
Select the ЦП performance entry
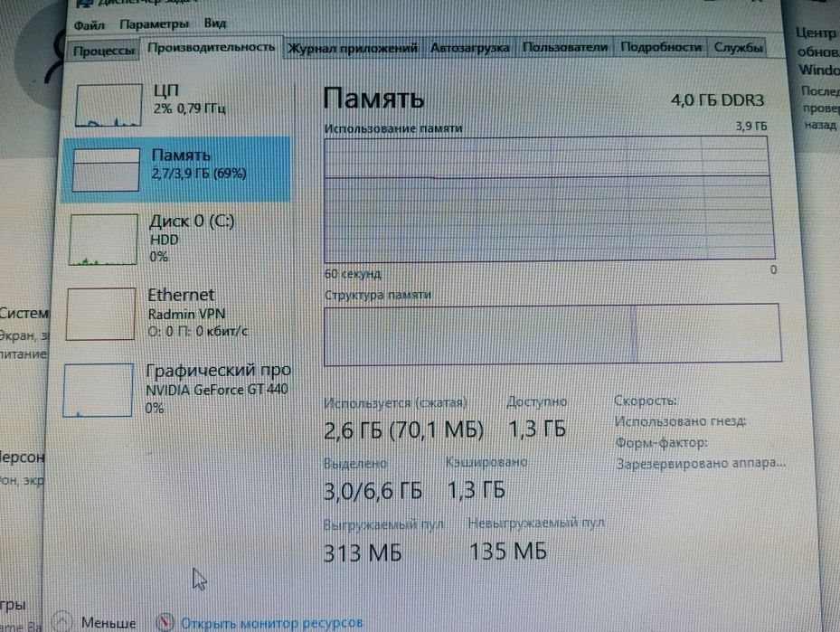click(179, 105)
